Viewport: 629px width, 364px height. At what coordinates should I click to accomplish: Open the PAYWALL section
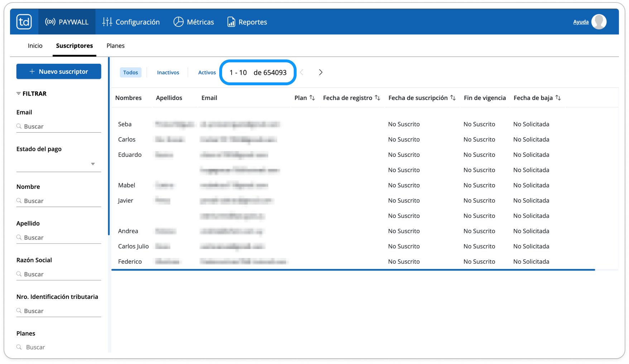[x=67, y=22]
